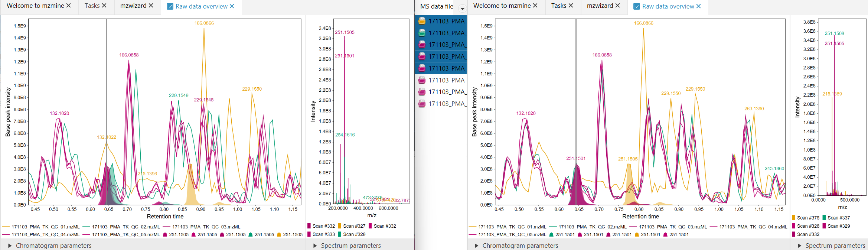Open the Welcome to mzmine tab in right window
This screenshot has width=868, height=250.
(502, 6)
